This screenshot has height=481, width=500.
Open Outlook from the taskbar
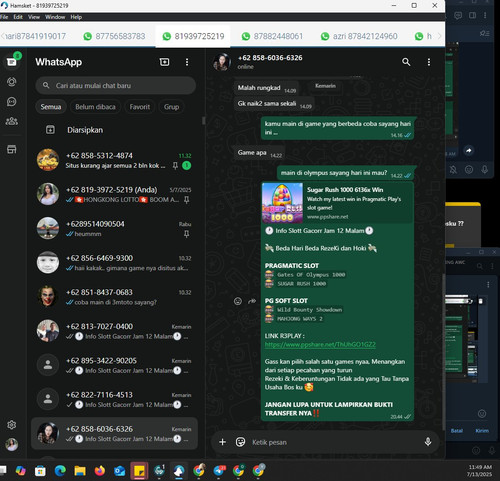coord(119,471)
